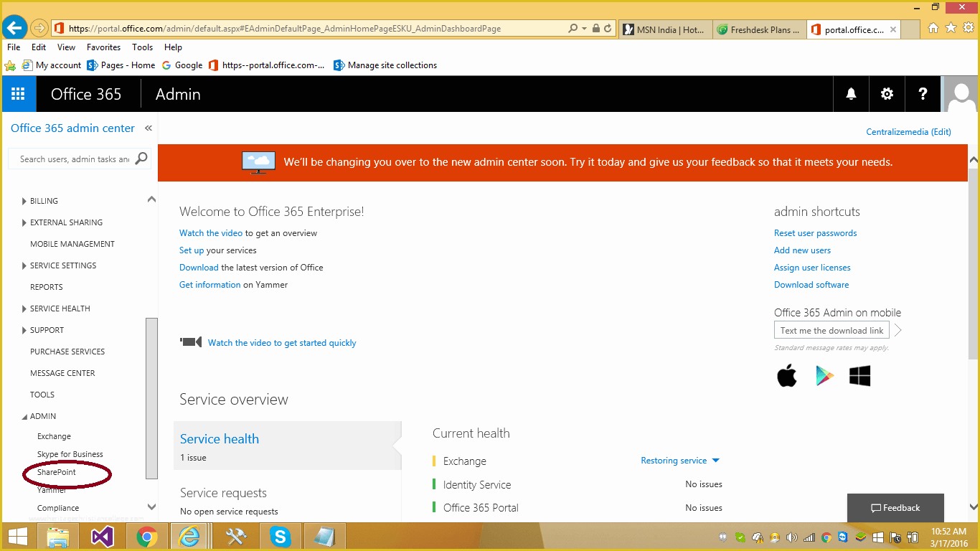Click Download software shortcut
980x551 pixels.
tap(811, 285)
